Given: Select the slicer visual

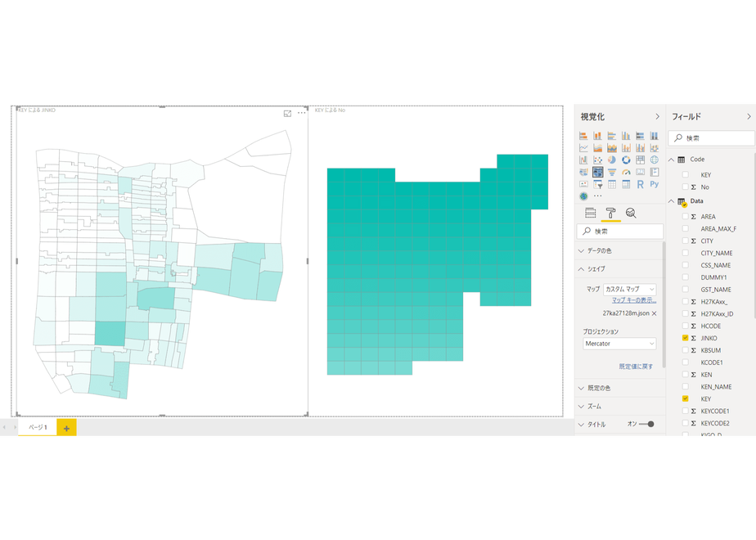Looking at the screenshot, I should point(597,184).
